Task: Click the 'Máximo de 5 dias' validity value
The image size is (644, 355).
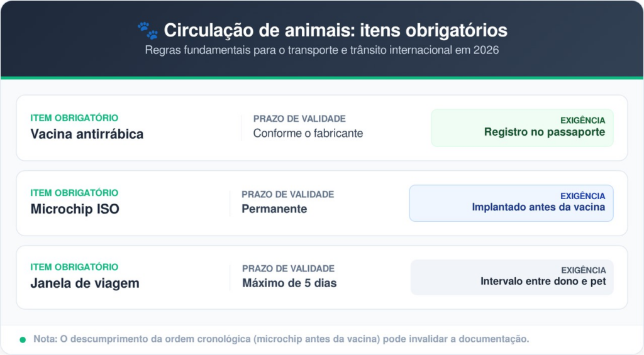Action: (289, 283)
